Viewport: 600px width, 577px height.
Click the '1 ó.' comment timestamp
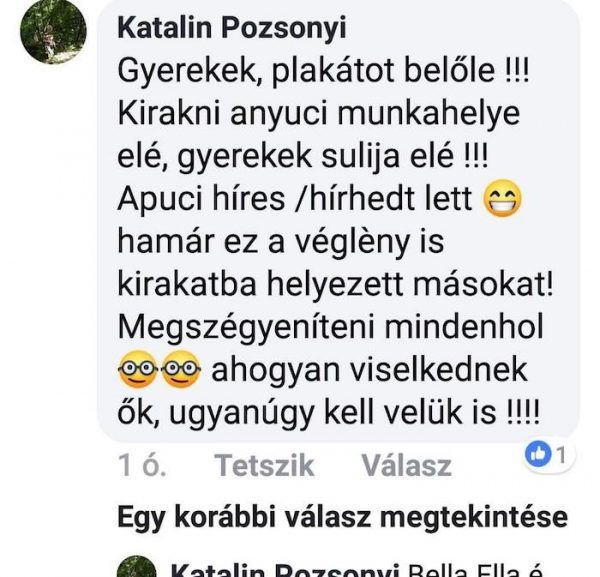pos(142,465)
